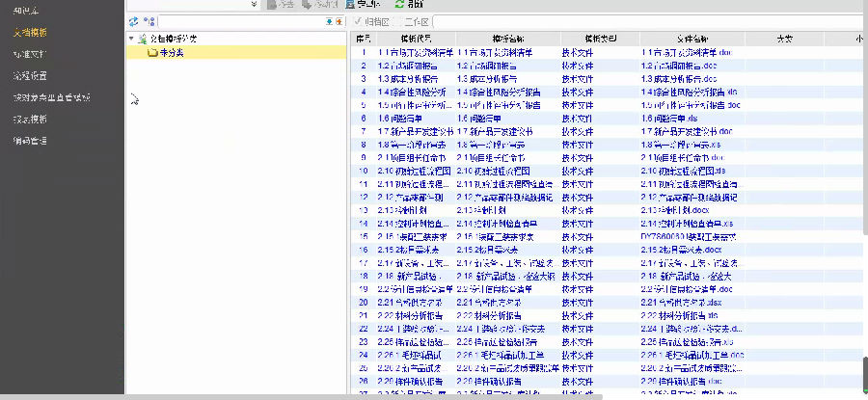
Task: Click the refresh icon above the category tree
Action: (x=133, y=22)
